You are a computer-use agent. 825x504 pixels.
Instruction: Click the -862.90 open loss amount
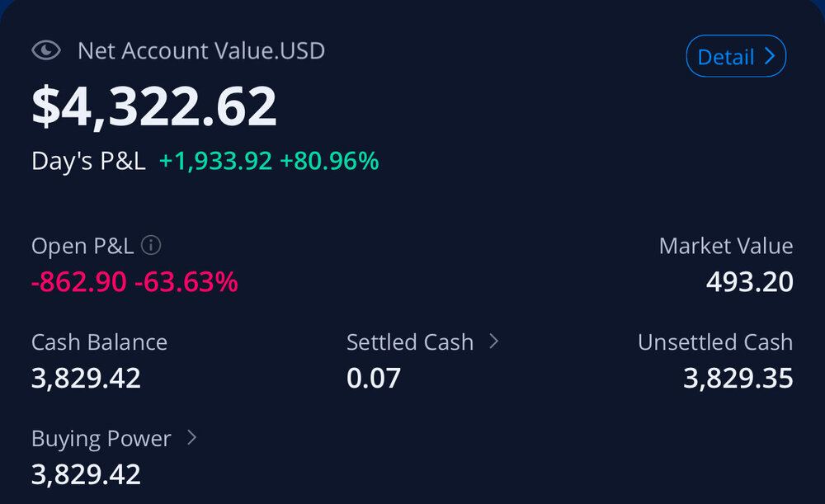[79, 283]
